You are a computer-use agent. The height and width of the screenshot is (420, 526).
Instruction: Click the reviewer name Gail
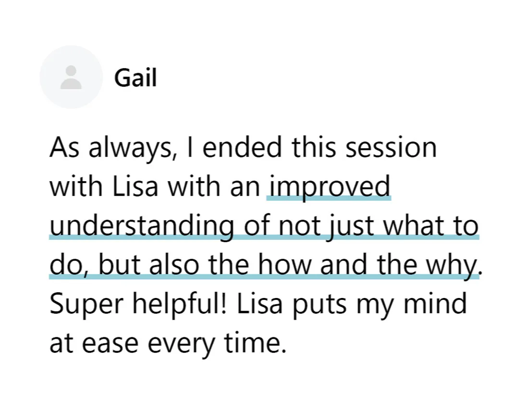coord(135,77)
